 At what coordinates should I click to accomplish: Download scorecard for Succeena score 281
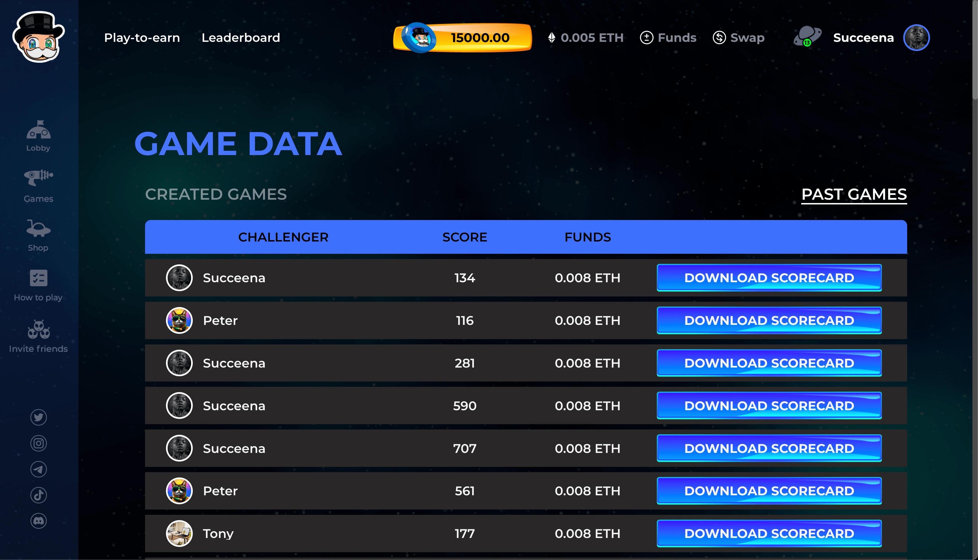point(769,363)
